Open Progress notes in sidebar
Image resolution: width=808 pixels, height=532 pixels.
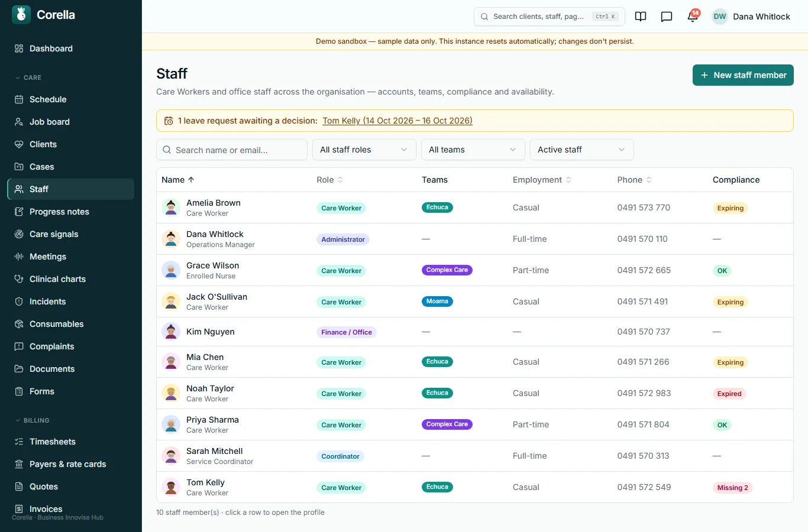(70, 212)
